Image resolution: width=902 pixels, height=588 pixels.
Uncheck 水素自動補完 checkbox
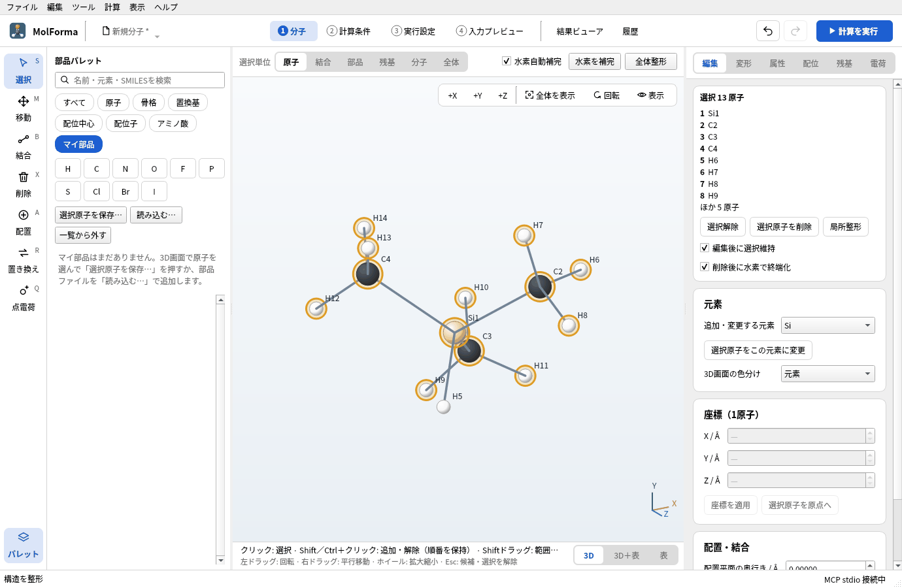point(506,61)
